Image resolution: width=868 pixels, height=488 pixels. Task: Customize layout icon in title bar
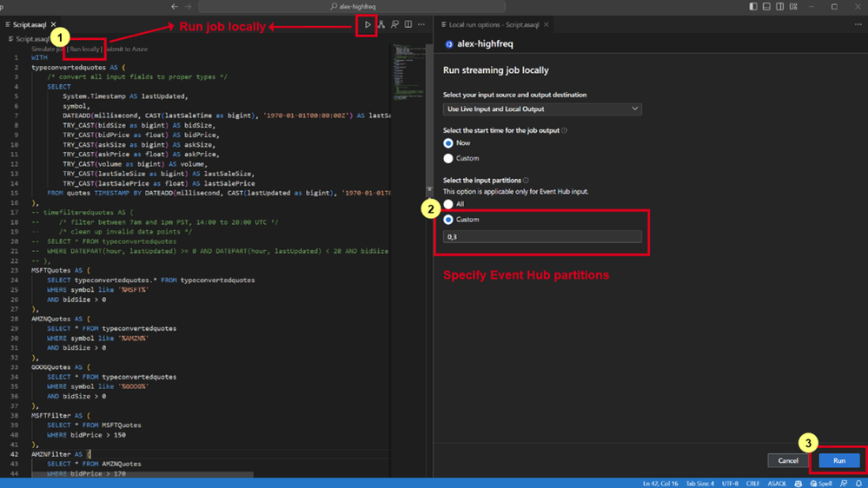pyautogui.click(x=793, y=7)
